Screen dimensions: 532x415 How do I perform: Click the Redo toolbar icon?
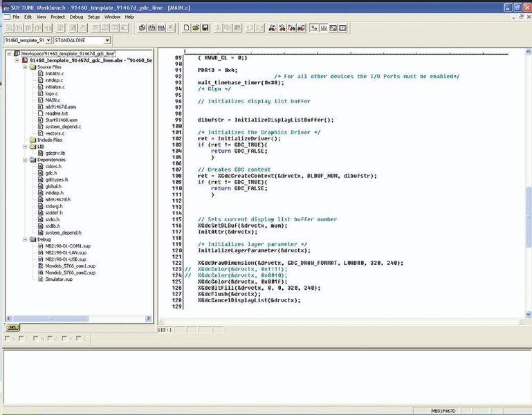(260, 28)
